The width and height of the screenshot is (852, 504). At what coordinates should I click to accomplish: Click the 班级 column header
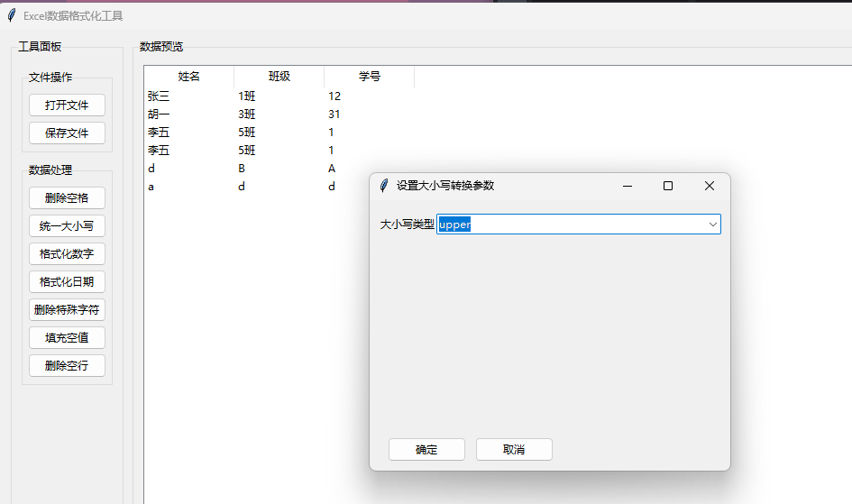click(x=279, y=77)
